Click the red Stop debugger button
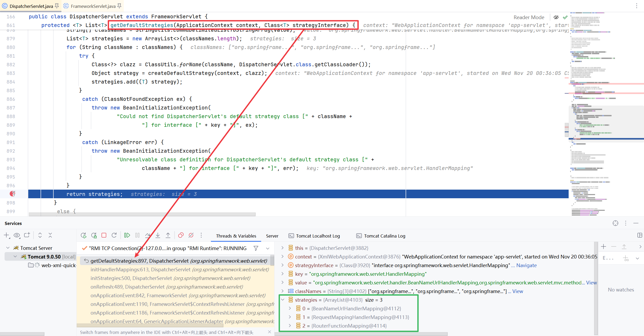Image resolution: width=644 pixels, height=336 pixels. (104, 235)
